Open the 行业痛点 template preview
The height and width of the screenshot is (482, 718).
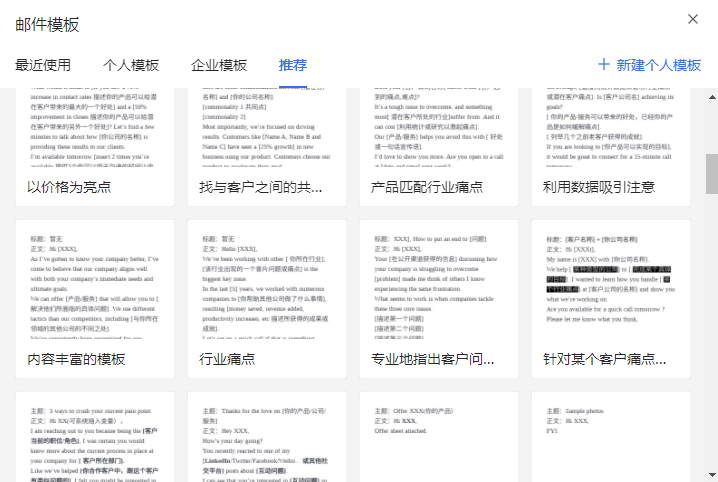[267, 299]
